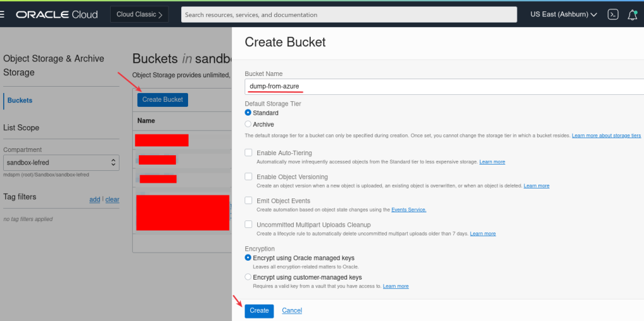Open the notifications bell
Screen dimensions: 644x321
633,15
